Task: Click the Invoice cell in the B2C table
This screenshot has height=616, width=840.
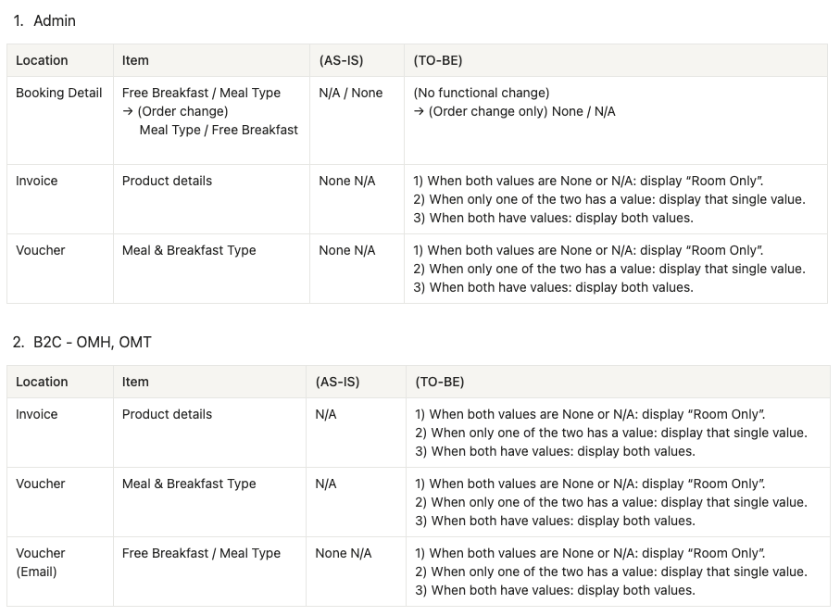Action: [36, 414]
